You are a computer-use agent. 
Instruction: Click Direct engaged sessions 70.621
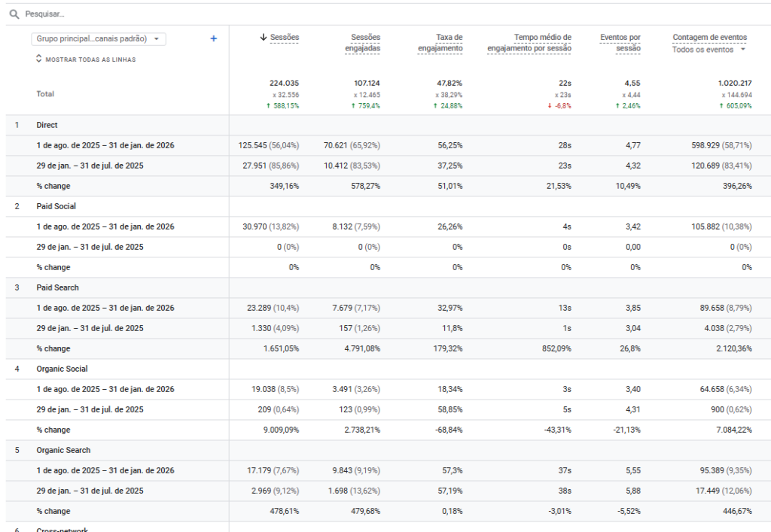(335, 146)
